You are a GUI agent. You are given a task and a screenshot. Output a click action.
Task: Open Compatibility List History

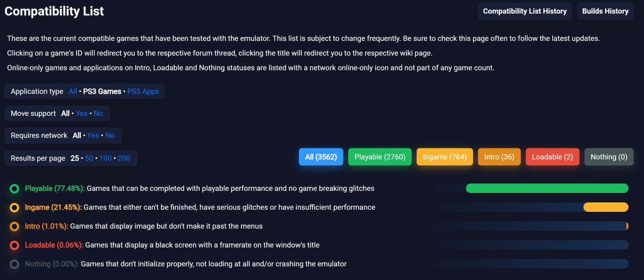pyautogui.click(x=525, y=11)
